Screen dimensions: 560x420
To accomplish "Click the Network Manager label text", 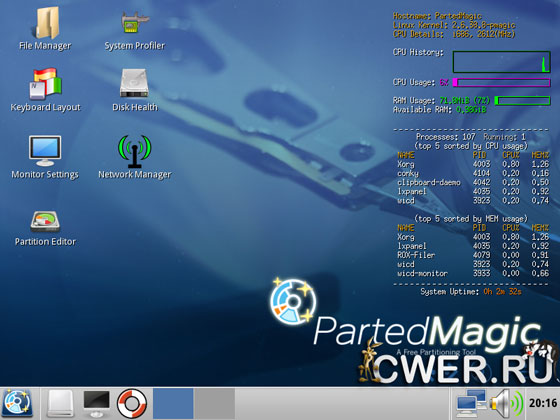I will click(x=135, y=174).
